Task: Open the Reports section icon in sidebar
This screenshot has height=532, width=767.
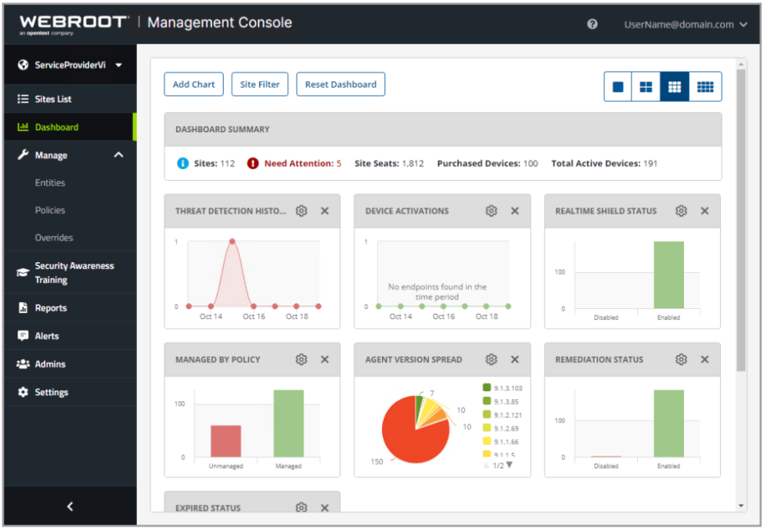Action: 23,307
